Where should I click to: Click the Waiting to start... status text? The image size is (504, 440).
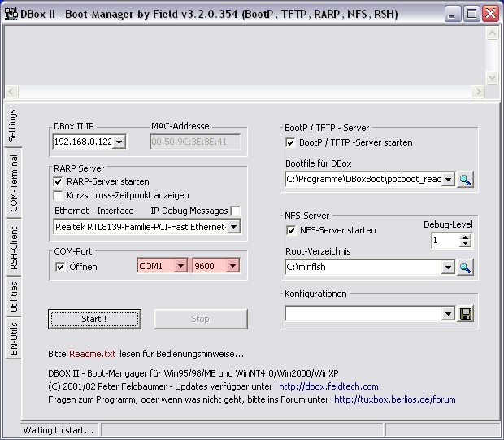[59, 430]
